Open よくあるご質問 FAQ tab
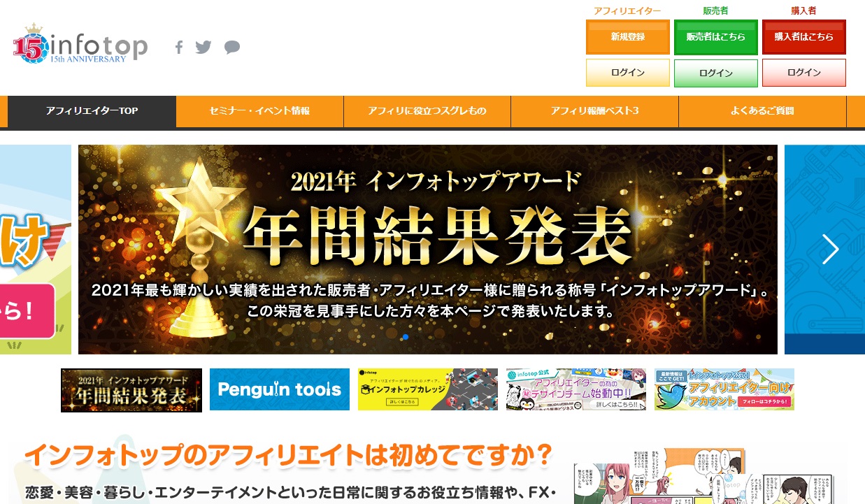The width and height of the screenshot is (865, 504). (762, 111)
